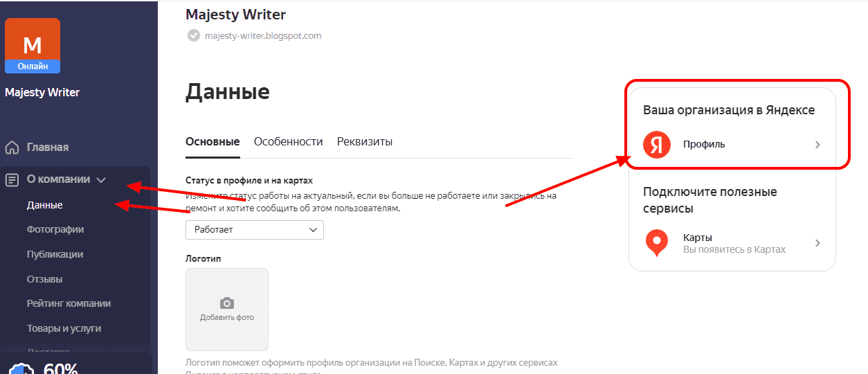This screenshot has height=374, width=868.
Task: Click the camera icon in logo box
Action: pyautogui.click(x=226, y=303)
